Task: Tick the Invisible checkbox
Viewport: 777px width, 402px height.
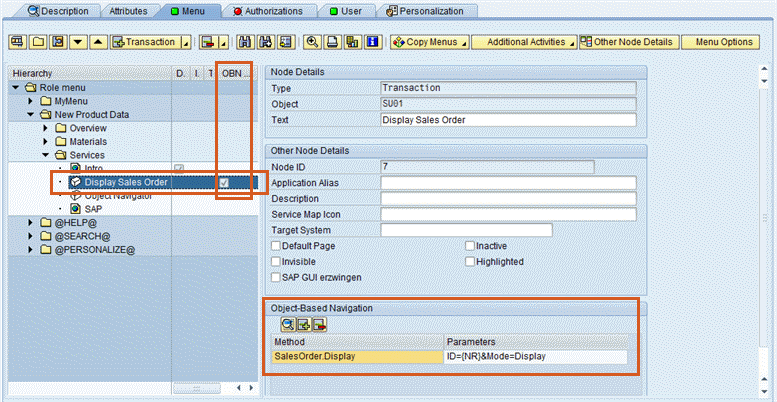Action: [276, 261]
